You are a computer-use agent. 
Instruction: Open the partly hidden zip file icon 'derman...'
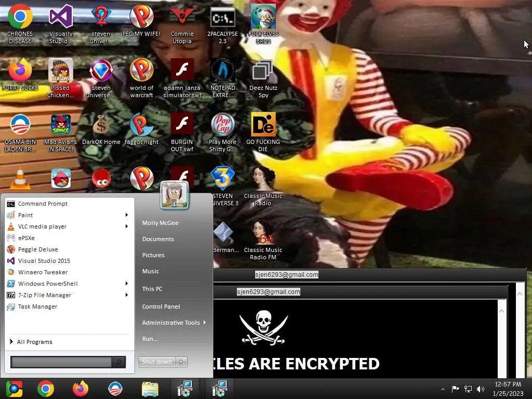point(224,237)
